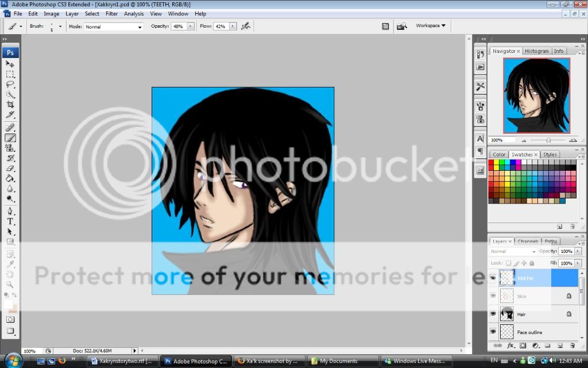The width and height of the screenshot is (588, 368).
Task: Expand the Workspace dropdown
Action: pos(431,26)
